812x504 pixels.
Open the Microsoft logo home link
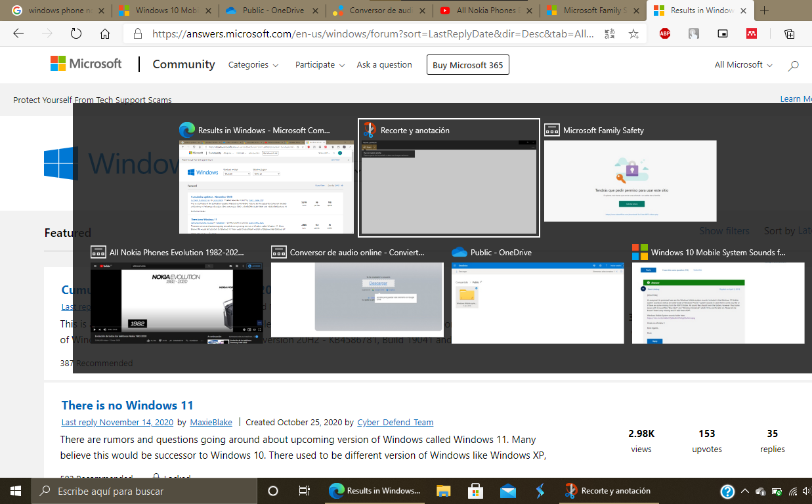click(86, 64)
